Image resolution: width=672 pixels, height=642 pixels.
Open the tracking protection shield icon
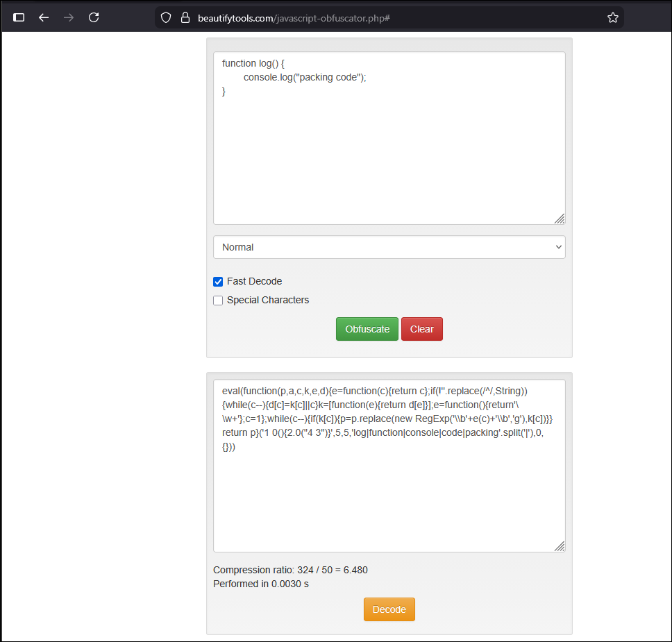point(166,17)
